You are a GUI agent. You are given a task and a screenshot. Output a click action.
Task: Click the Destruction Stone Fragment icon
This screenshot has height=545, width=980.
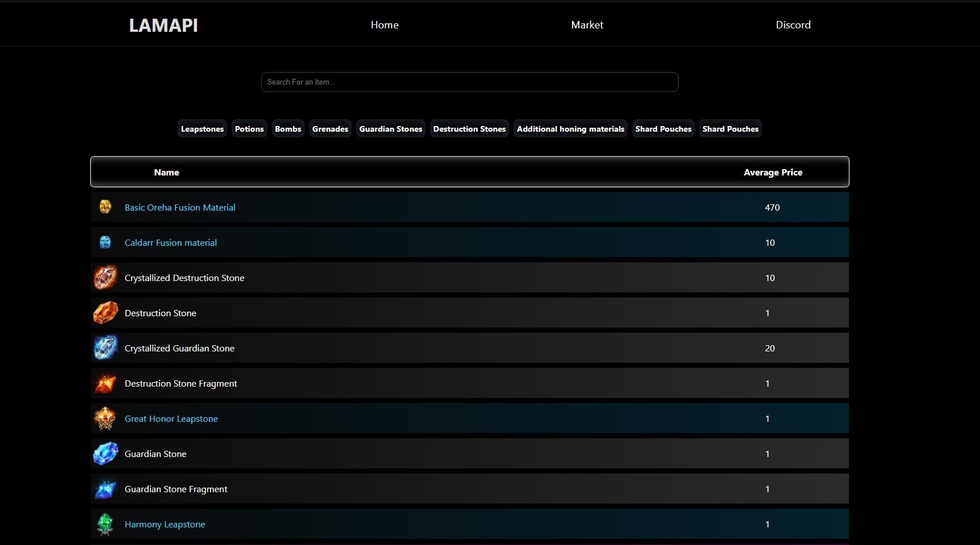pos(105,383)
